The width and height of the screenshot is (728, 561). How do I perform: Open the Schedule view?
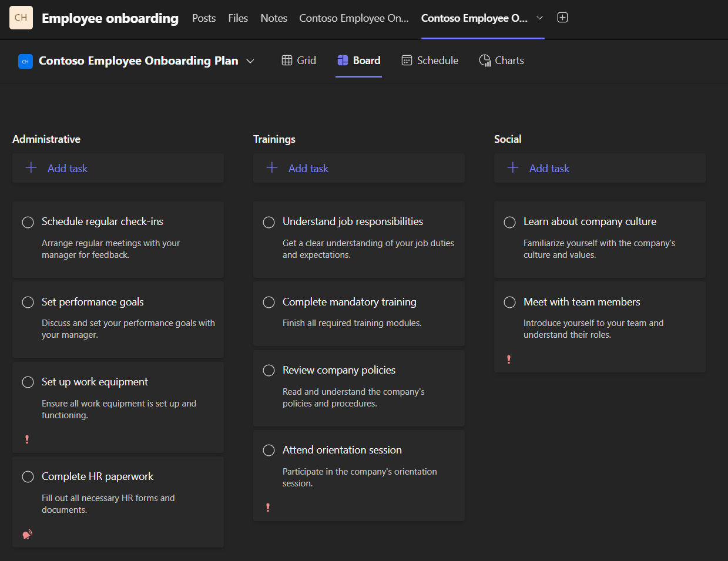coord(430,61)
